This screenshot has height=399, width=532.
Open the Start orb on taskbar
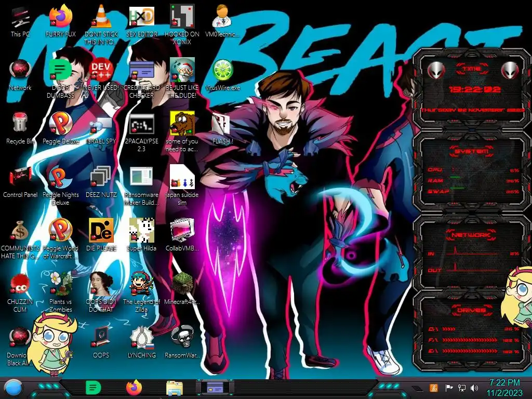[x=14, y=388]
